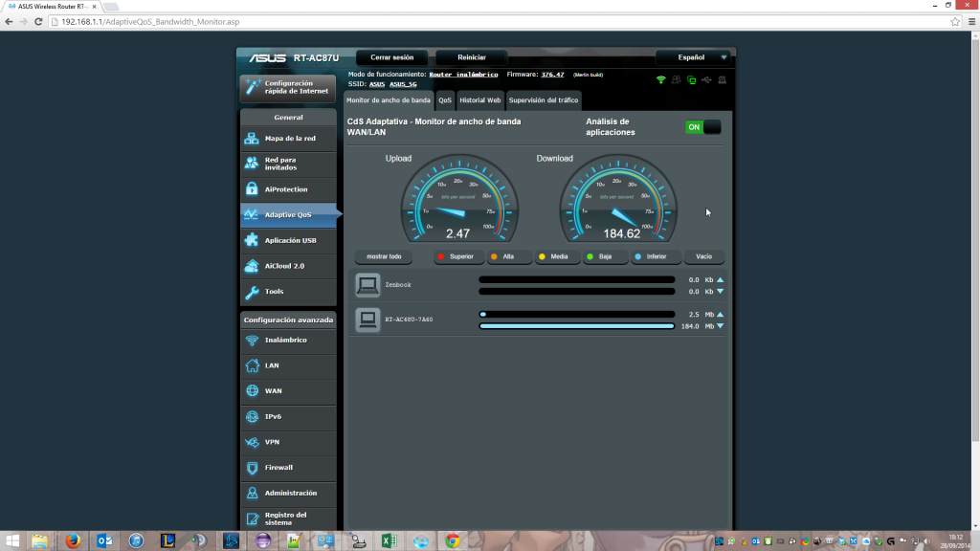
Task: Open Inalámbrico wireless settings
Action: [288, 340]
